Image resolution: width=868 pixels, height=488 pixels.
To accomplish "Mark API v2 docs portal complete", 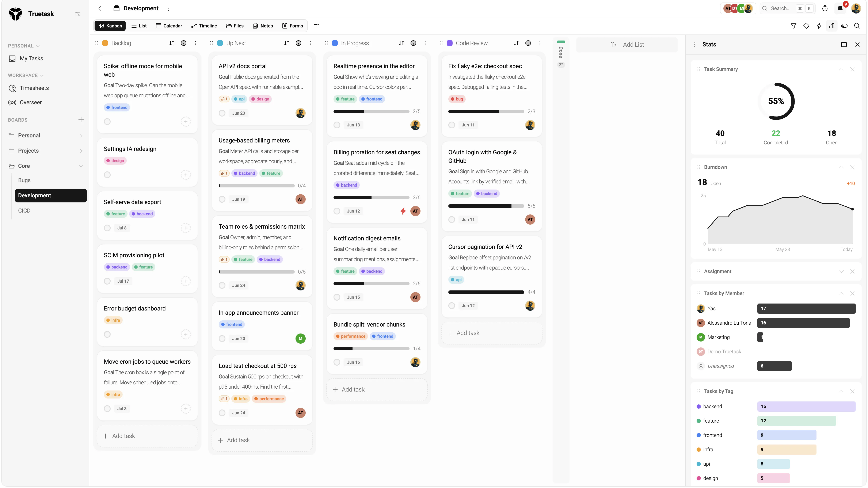I will pyautogui.click(x=222, y=113).
